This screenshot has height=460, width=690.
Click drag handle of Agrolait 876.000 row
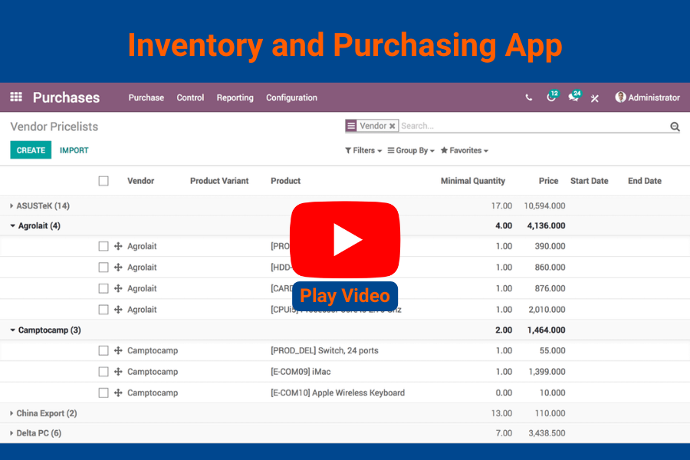(x=118, y=288)
